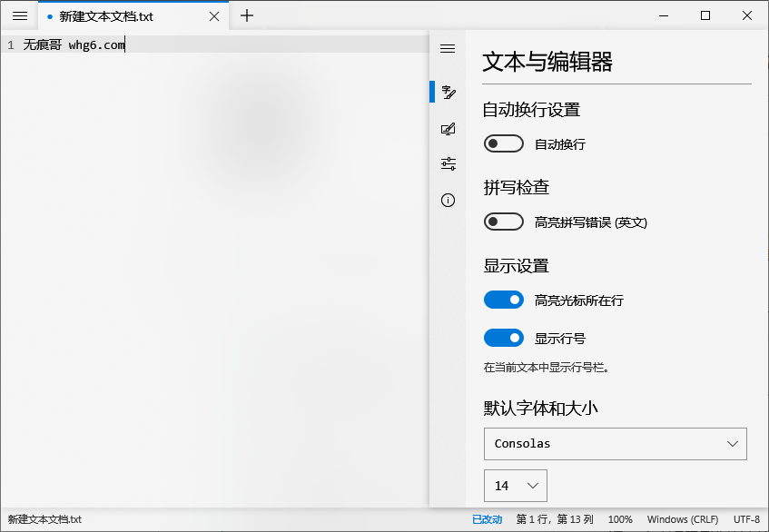Select the text and editor settings icon
The height and width of the screenshot is (532, 769).
[x=448, y=92]
